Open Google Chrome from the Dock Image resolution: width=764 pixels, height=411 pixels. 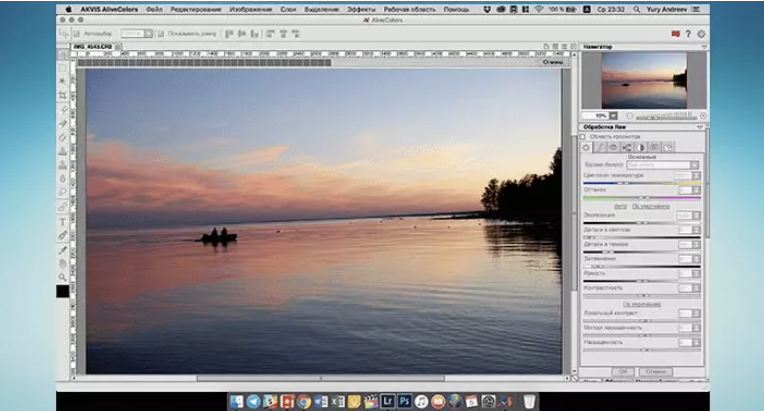[x=304, y=401]
